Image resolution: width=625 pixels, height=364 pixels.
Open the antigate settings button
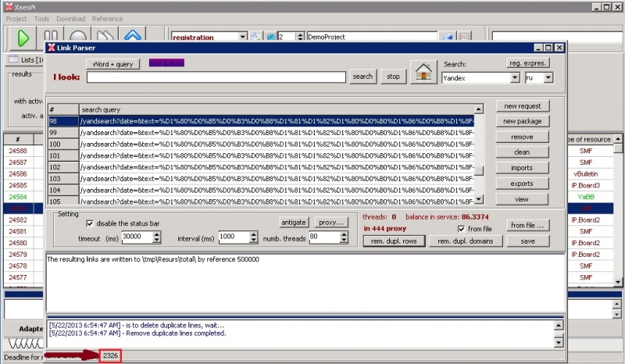click(x=294, y=223)
